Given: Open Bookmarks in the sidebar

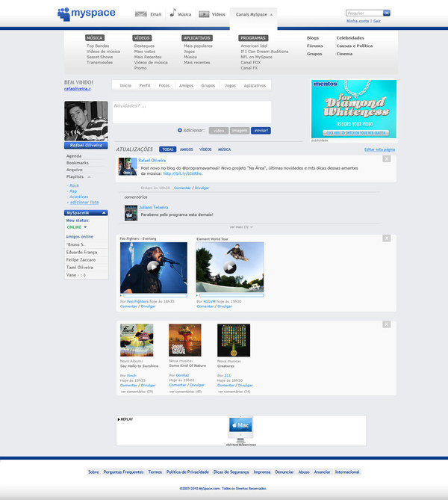Looking at the screenshot, I should point(78,163).
